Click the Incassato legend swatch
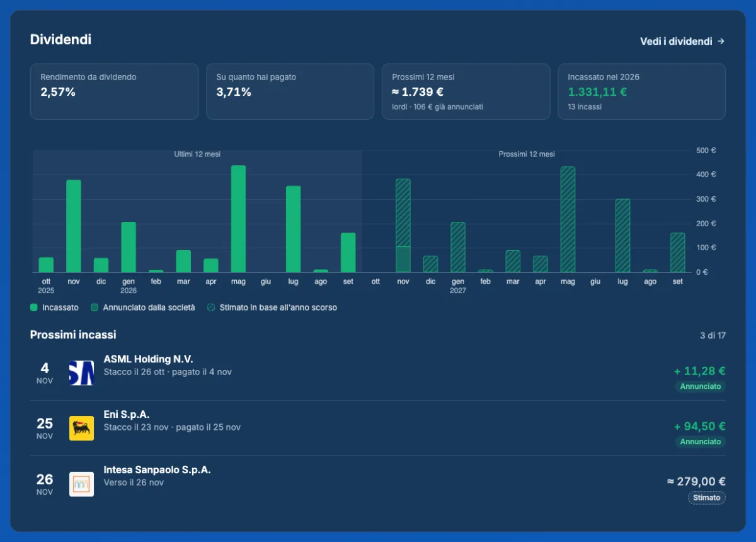 tap(34, 308)
